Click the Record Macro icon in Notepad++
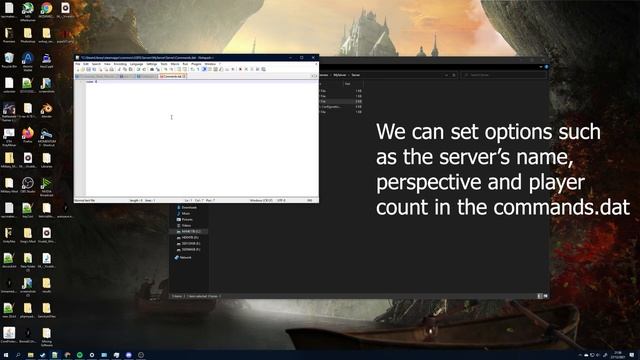This screenshot has width=640, height=360. [x=240, y=69]
